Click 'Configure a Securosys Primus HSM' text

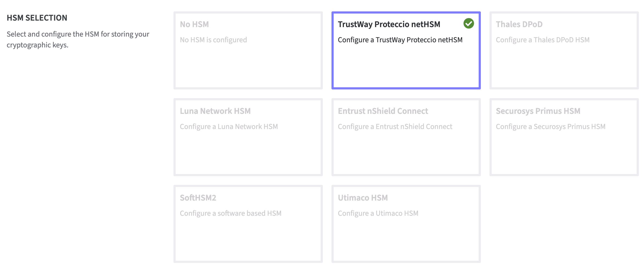[x=550, y=127]
